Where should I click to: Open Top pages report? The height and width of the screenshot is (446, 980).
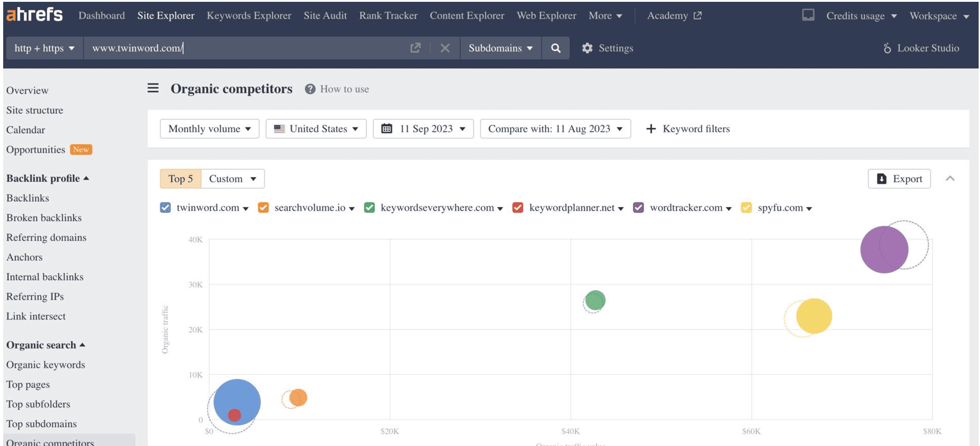(x=28, y=385)
